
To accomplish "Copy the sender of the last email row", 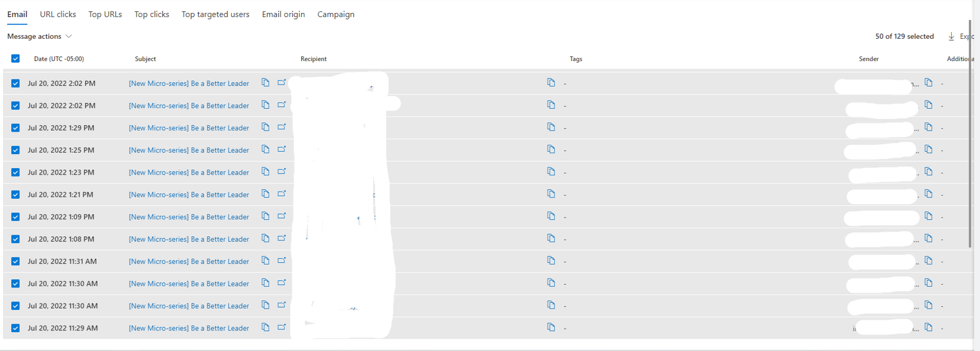I will pos(929,327).
